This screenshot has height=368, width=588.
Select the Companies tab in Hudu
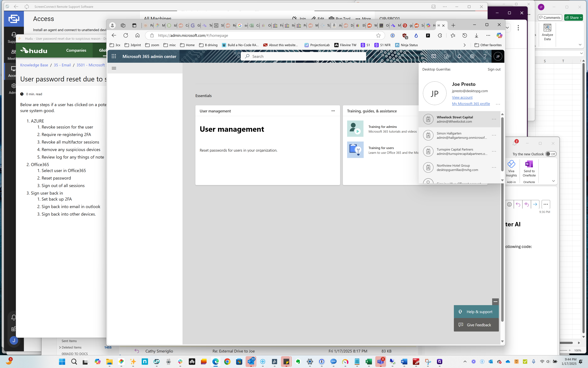76,50
